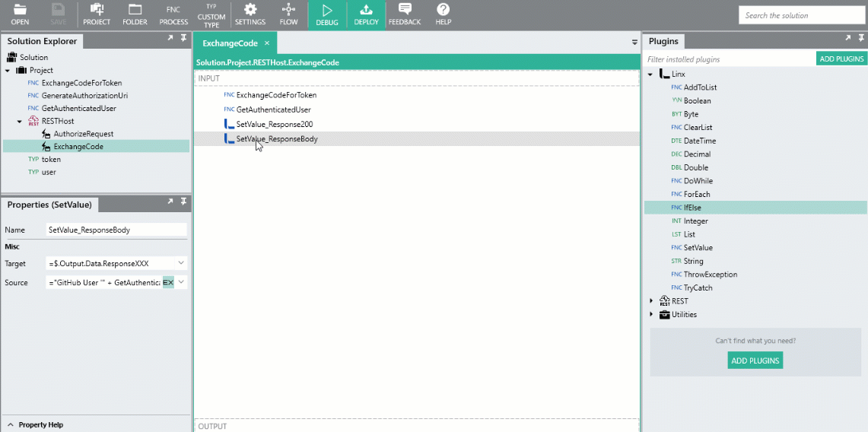
Task: Click the green ADD PLUGINS header button
Action: 841,59
